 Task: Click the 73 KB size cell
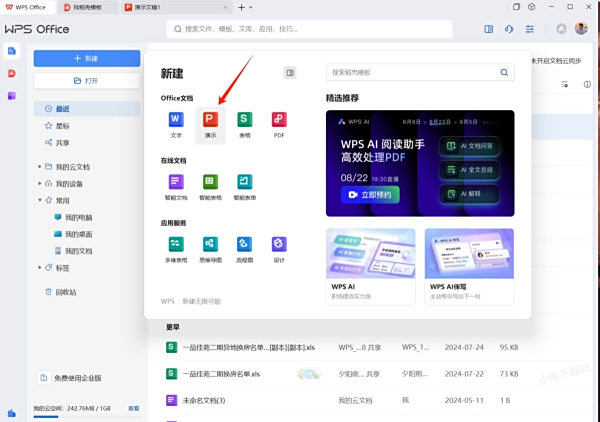pyautogui.click(x=509, y=374)
